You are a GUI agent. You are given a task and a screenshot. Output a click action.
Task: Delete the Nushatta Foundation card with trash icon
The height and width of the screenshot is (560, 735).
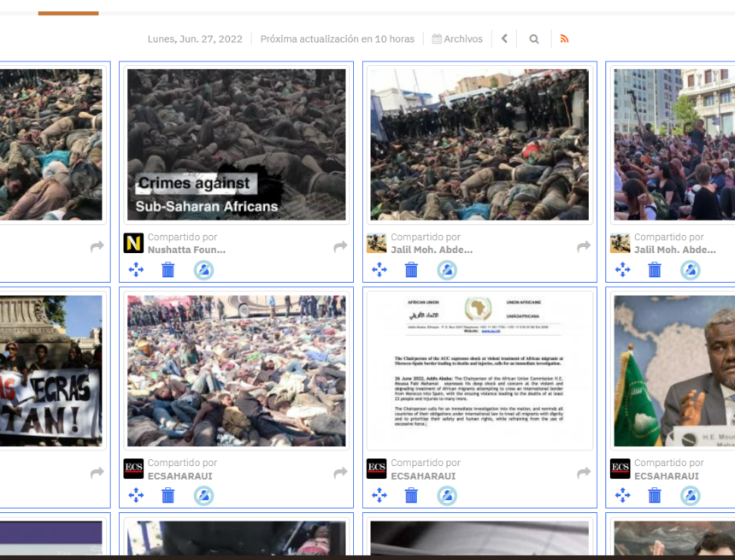tap(168, 270)
